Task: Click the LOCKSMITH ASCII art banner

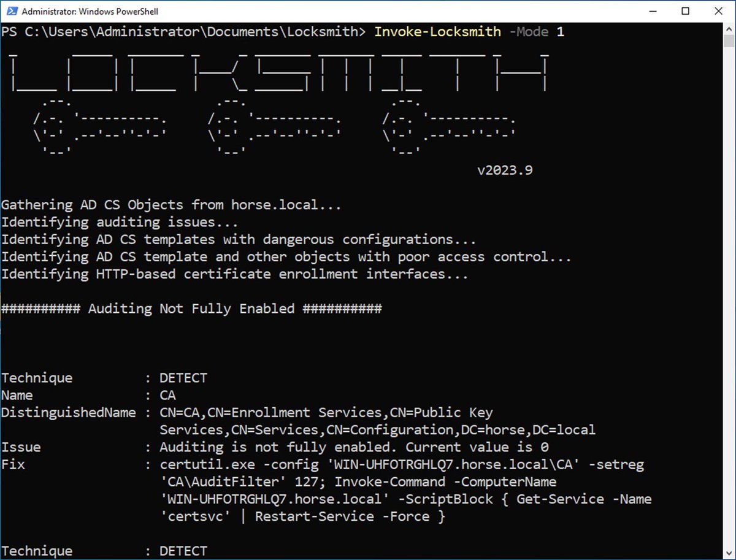Action: click(x=279, y=72)
